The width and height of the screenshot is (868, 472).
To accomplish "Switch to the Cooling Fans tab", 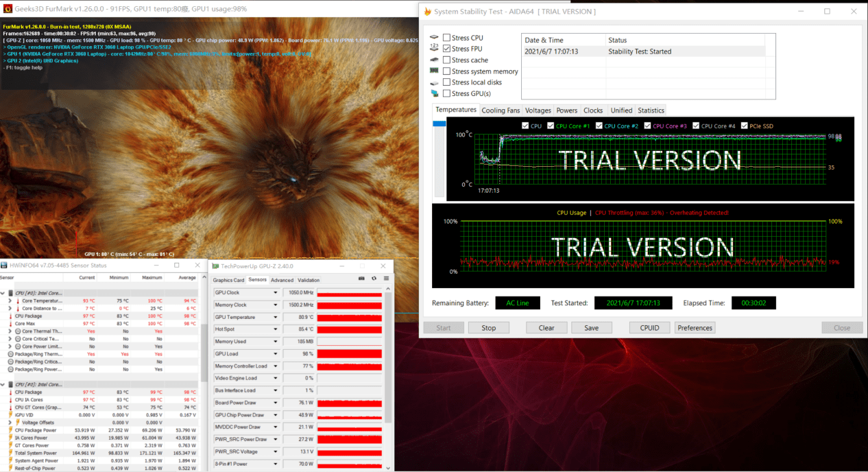I will (x=501, y=110).
